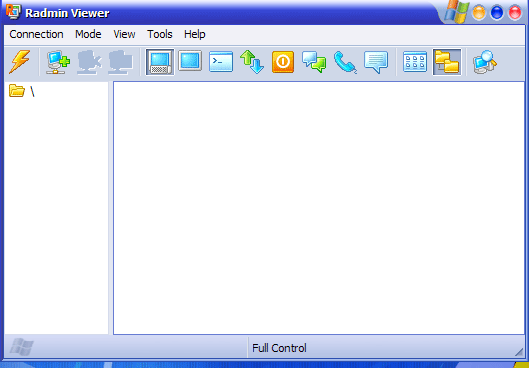Click the Send Message speech bubble icon
Viewport: 529px width, 368px height.
coord(376,62)
